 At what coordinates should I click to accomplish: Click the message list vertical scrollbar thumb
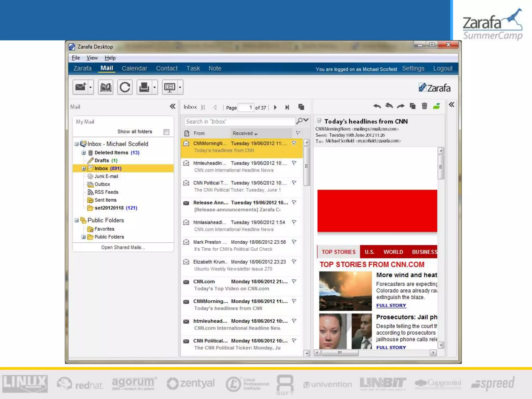pyautogui.click(x=307, y=166)
